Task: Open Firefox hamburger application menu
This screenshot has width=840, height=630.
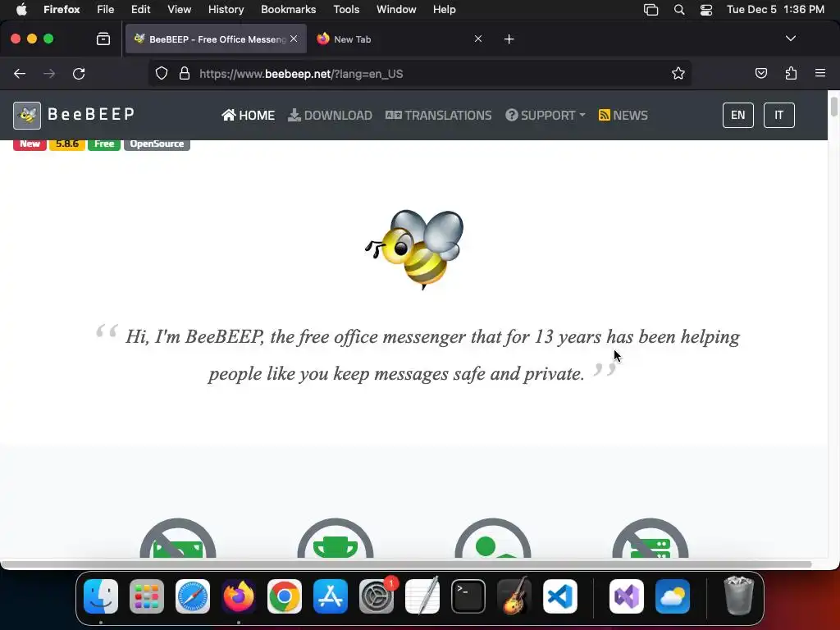Action: [820, 73]
